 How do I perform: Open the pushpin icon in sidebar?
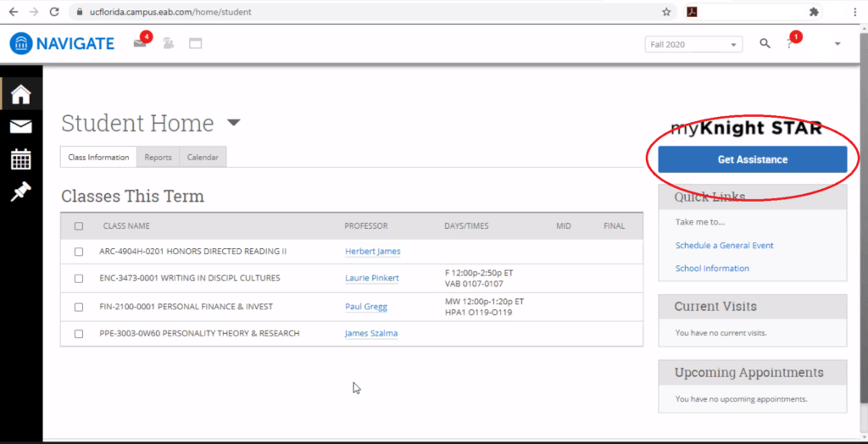point(21,191)
